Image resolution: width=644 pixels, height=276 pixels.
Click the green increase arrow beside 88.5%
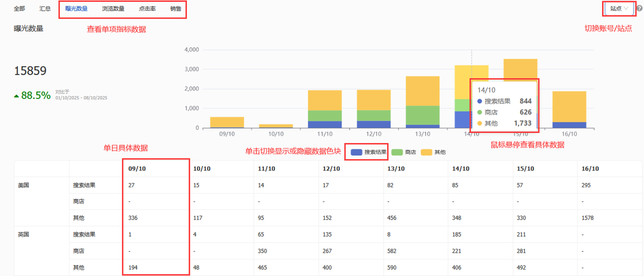(x=17, y=96)
